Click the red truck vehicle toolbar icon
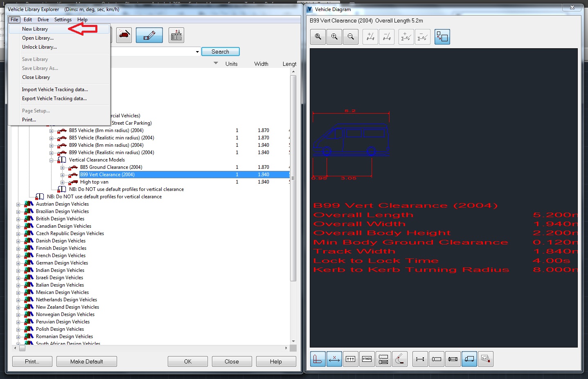The image size is (588, 379). point(124,35)
